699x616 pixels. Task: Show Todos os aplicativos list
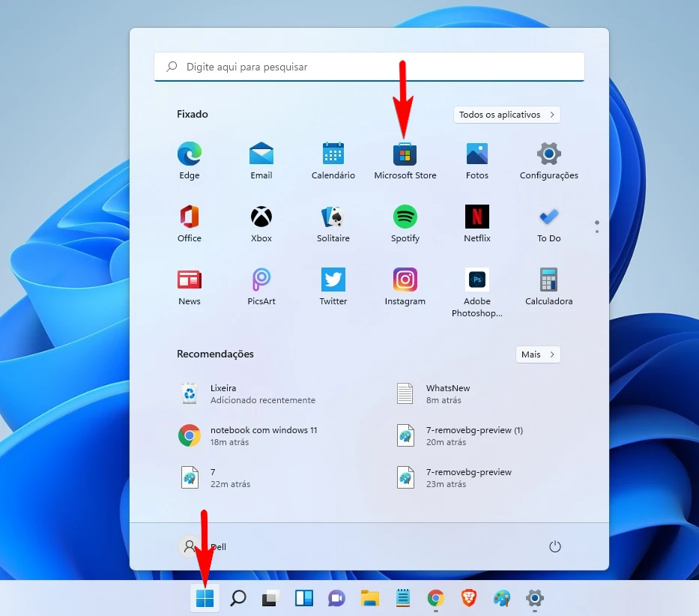(507, 115)
